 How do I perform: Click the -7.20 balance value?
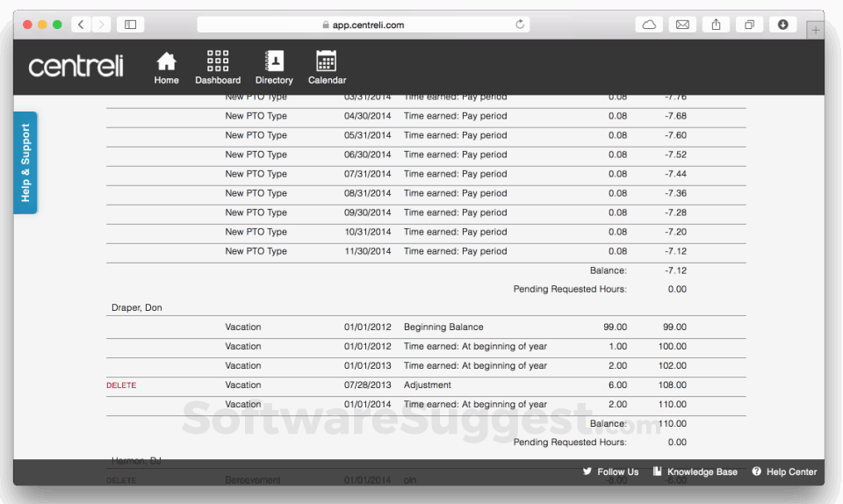[x=675, y=232]
